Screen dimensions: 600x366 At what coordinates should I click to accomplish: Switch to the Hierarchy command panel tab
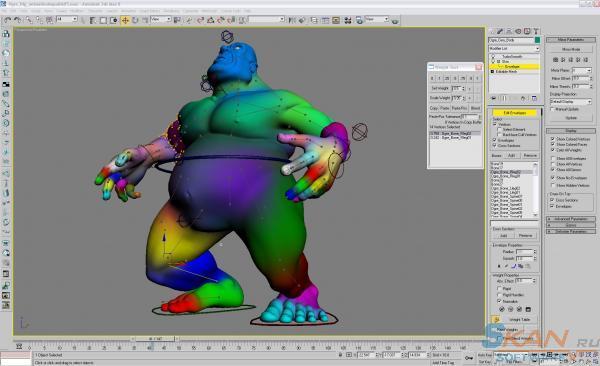pos(509,31)
